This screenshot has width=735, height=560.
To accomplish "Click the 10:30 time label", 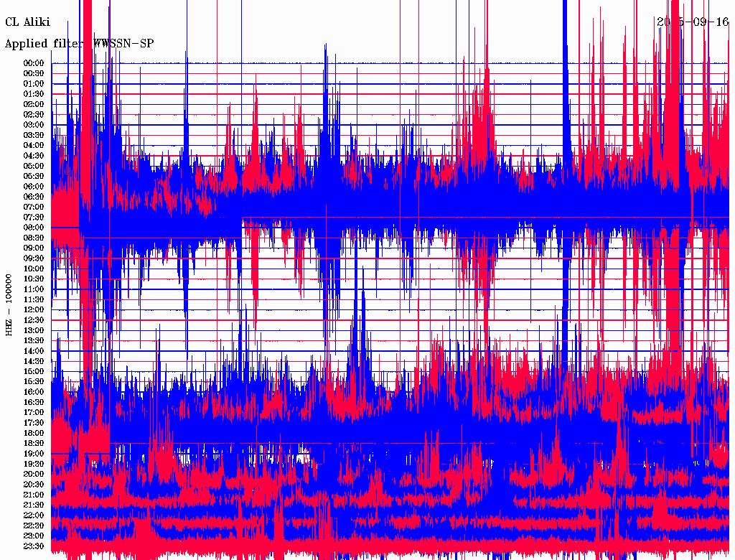I will 34,279.
